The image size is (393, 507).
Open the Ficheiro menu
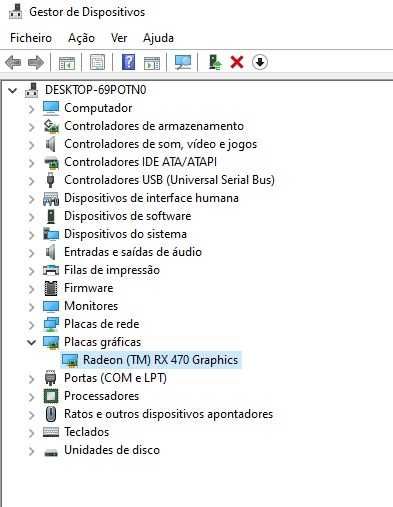31,38
